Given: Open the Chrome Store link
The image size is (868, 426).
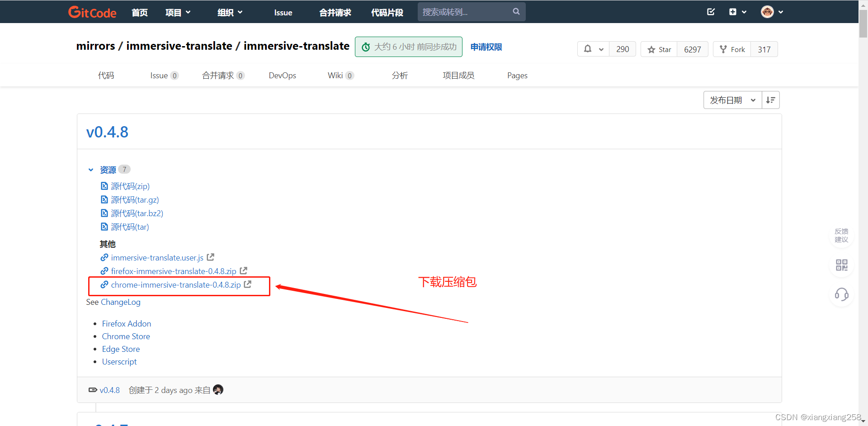Looking at the screenshot, I should point(126,336).
